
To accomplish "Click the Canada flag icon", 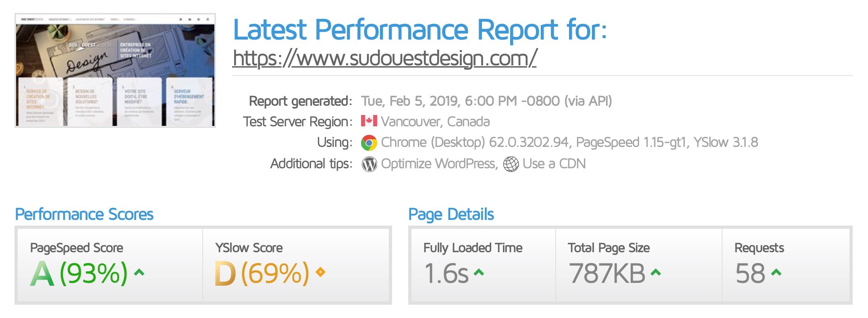I will (x=369, y=121).
